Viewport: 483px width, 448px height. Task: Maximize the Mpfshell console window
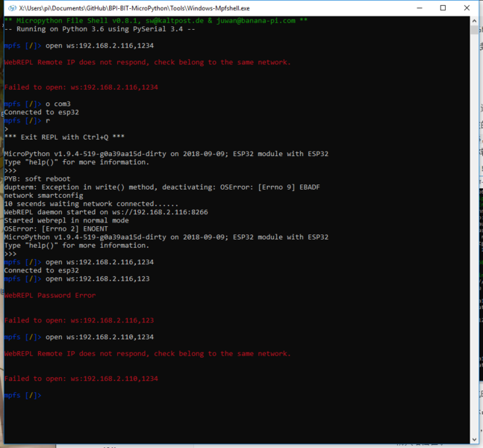[443, 8]
